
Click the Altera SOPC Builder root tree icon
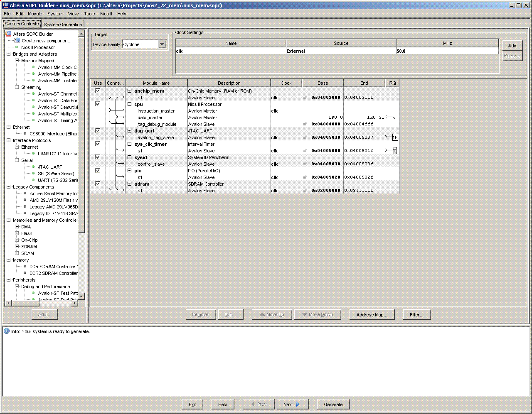tap(9, 34)
